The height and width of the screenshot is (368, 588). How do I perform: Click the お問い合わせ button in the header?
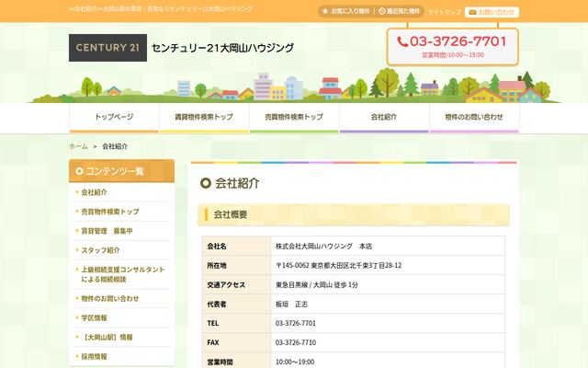492,12
